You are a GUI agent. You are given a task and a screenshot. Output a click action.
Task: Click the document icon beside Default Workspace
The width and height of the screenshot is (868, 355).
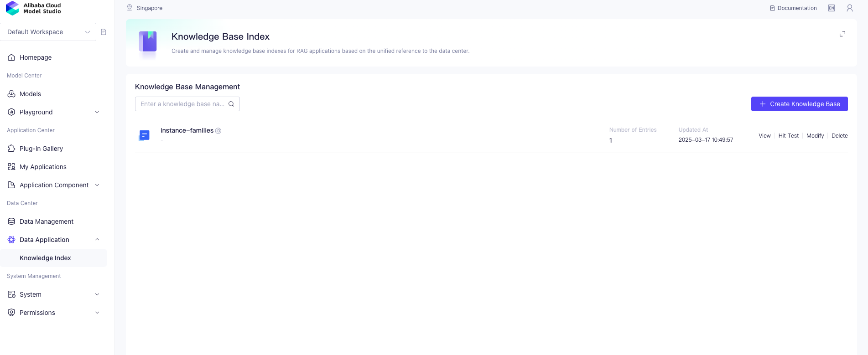point(104,32)
